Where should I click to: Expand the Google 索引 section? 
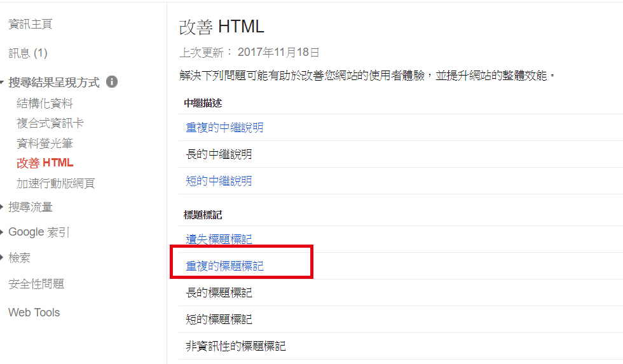tap(38, 233)
